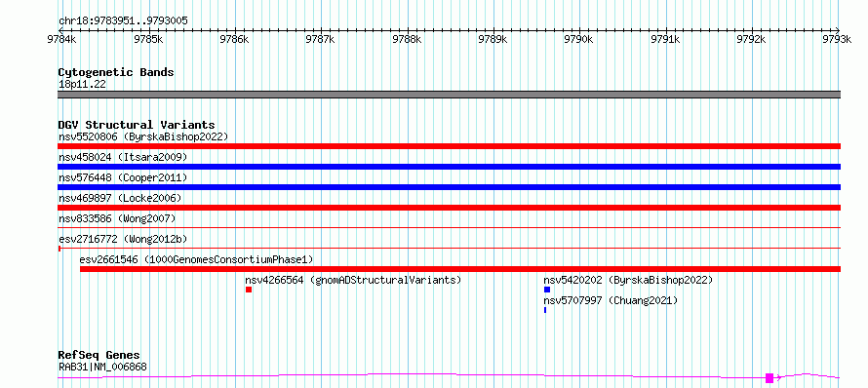Click the RefSeq Genes track title

[x=99, y=355]
